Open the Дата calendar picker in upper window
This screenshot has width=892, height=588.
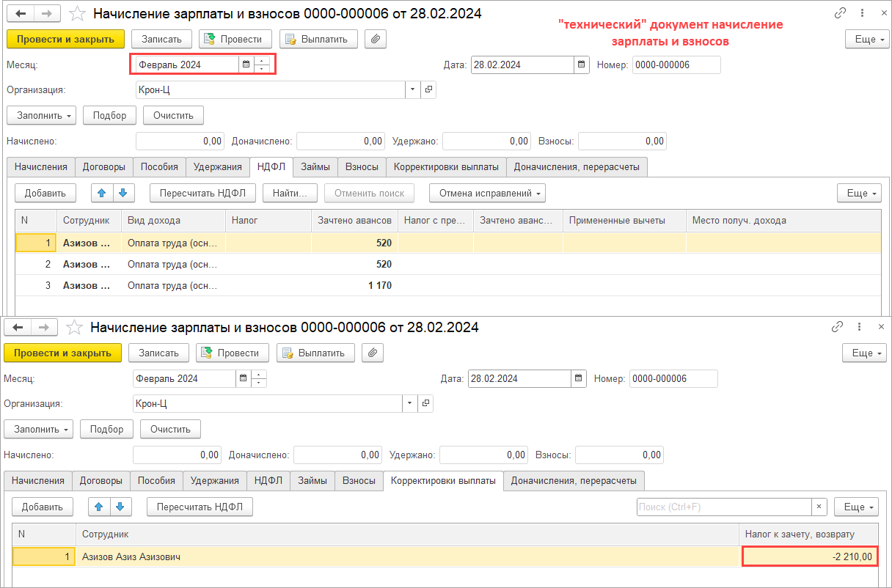582,65
